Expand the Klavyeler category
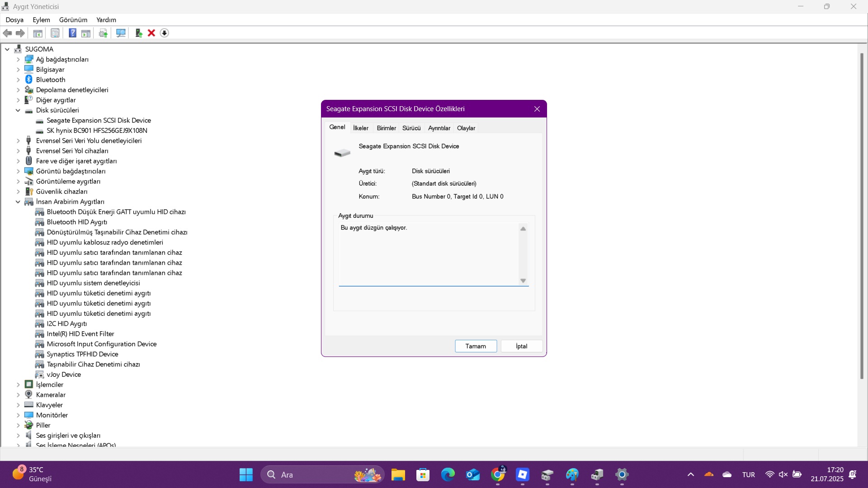The height and width of the screenshot is (488, 868). tap(18, 405)
